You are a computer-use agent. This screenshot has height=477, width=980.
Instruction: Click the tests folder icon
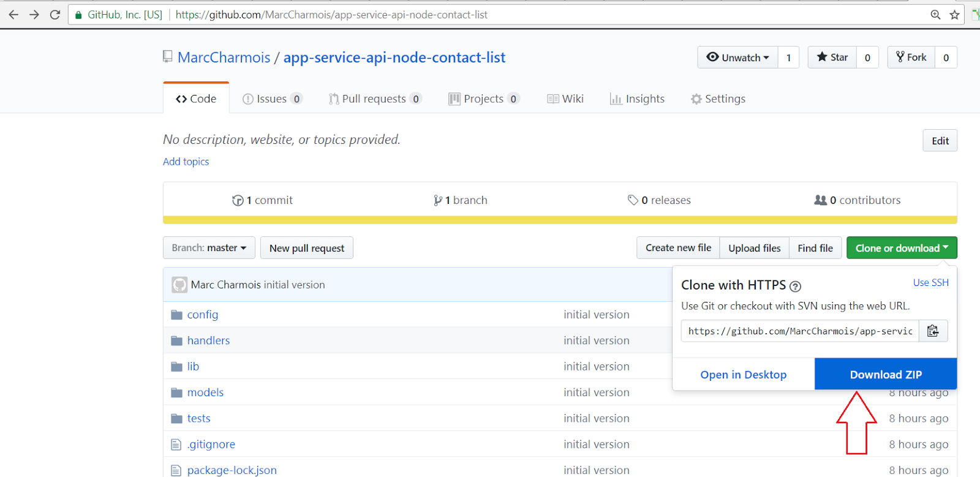click(177, 418)
